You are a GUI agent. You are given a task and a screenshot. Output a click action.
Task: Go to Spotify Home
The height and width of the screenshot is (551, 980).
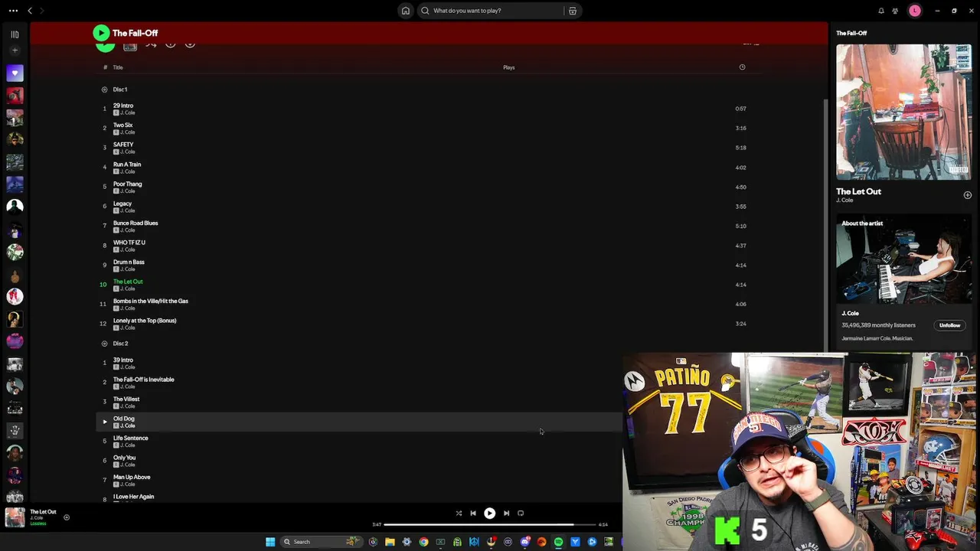pyautogui.click(x=405, y=11)
